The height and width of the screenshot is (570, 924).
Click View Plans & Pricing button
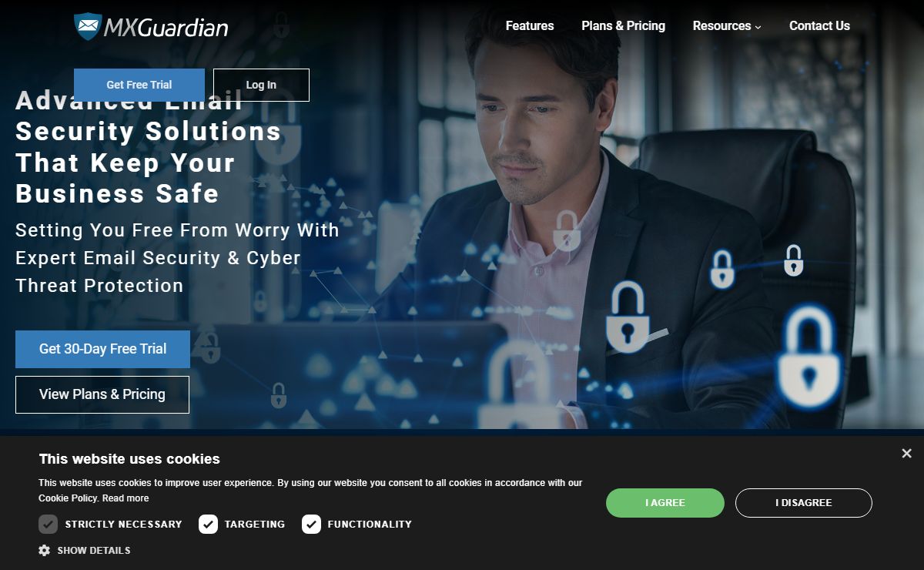102,394
